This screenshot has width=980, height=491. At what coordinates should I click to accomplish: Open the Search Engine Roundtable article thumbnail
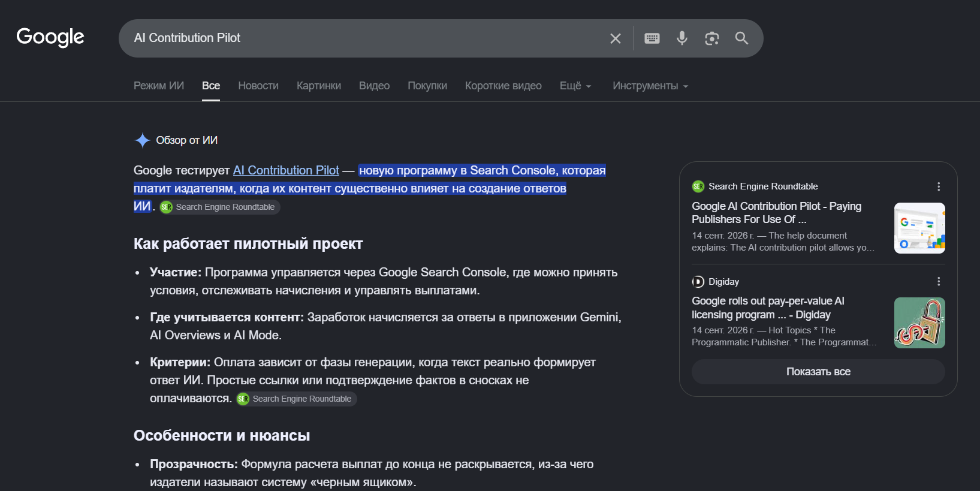click(x=919, y=228)
